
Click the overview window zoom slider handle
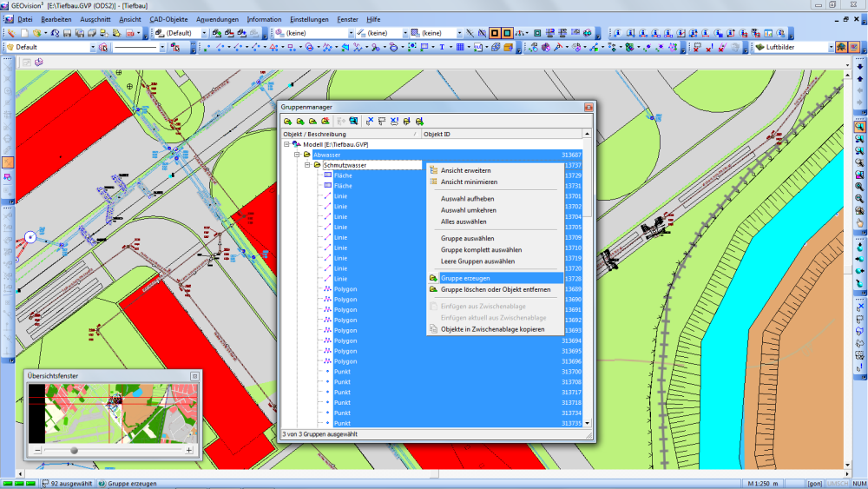(x=75, y=450)
